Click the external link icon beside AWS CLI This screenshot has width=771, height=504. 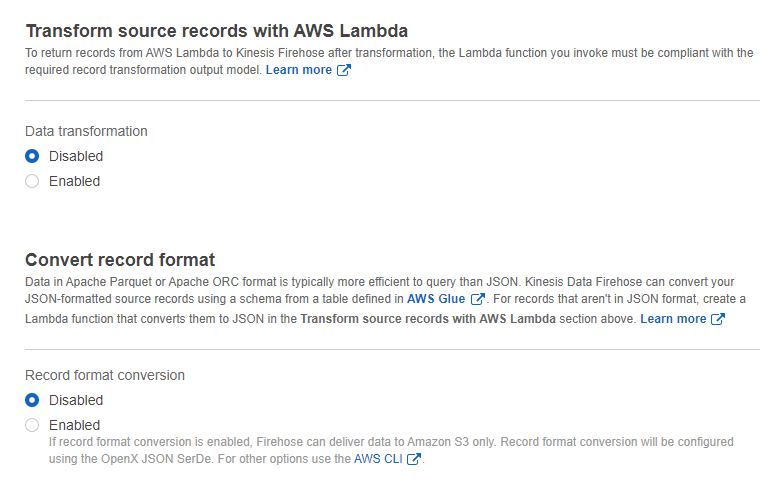pos(414,459)
